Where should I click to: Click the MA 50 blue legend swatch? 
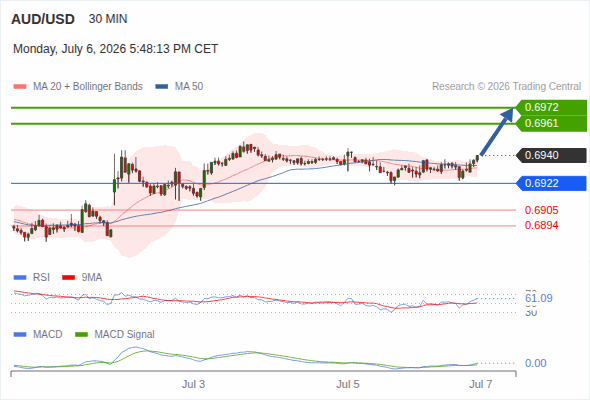(x=162, y=87)
